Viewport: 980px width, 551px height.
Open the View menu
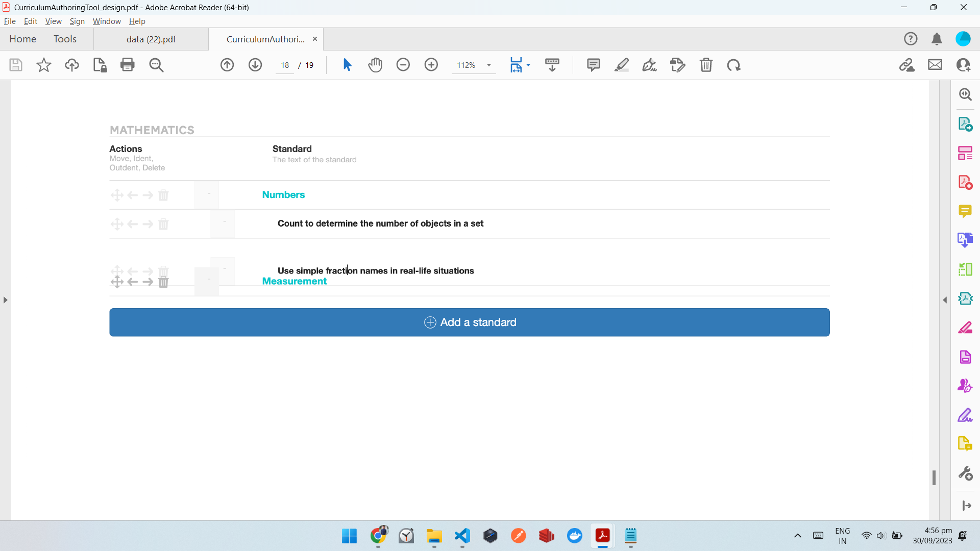53,21
